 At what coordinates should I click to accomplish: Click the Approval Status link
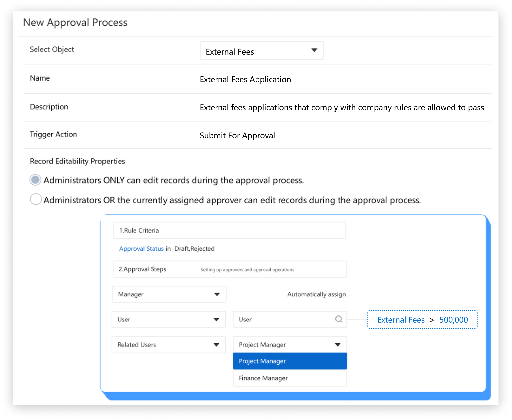tap(141, 249)
